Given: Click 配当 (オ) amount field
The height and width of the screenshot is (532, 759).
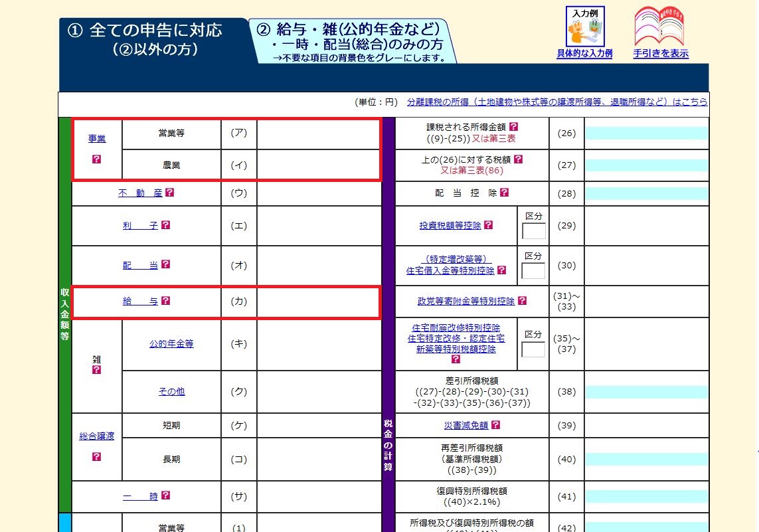Looking at the screenshot, I should pos(319,265).
